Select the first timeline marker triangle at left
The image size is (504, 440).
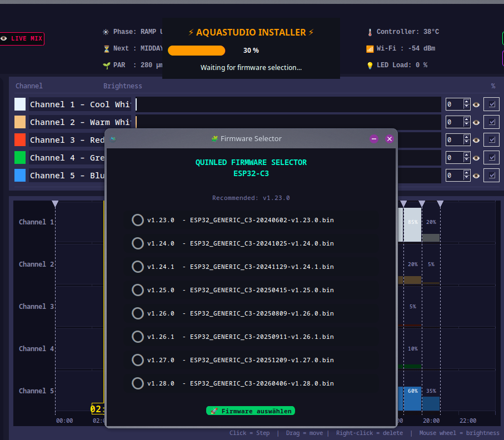tap(55, 204)
